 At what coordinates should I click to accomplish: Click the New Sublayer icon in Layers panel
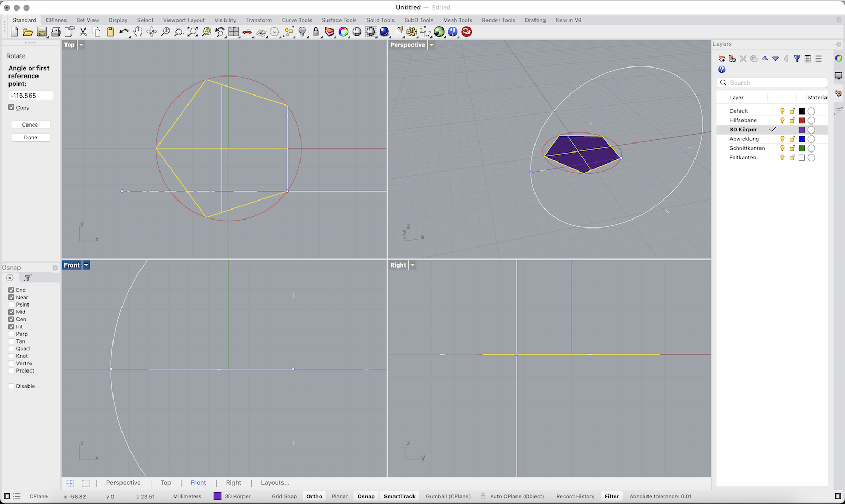(x=733, y=59)
